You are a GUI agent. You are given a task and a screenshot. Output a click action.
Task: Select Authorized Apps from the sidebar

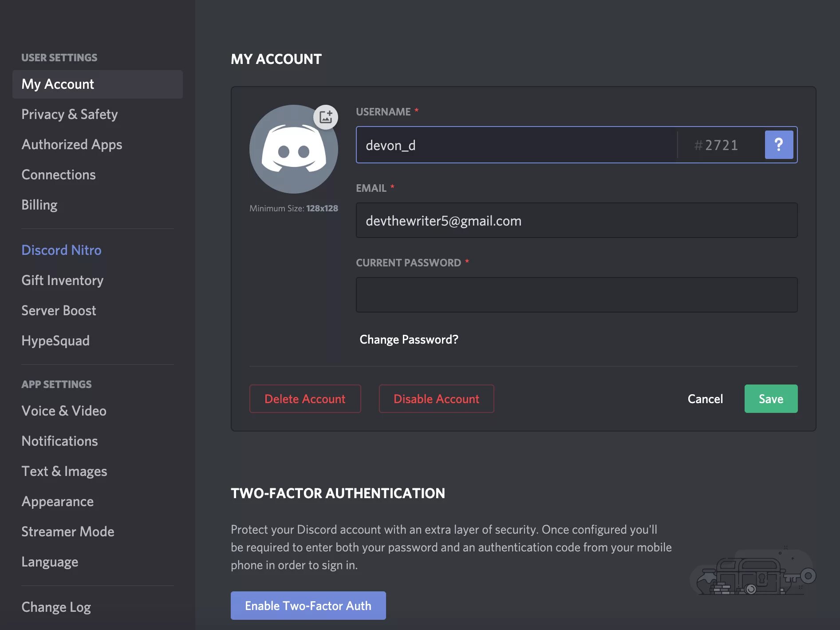(x=71, y=144)
